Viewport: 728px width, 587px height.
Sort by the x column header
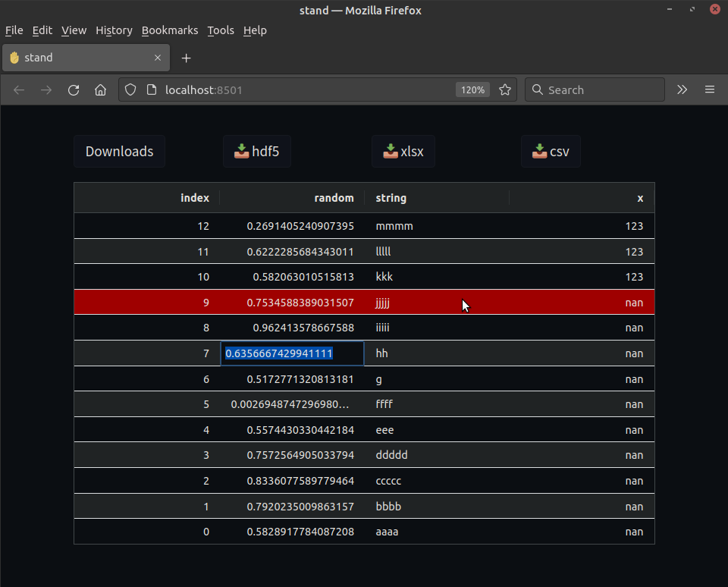[582, 198]
